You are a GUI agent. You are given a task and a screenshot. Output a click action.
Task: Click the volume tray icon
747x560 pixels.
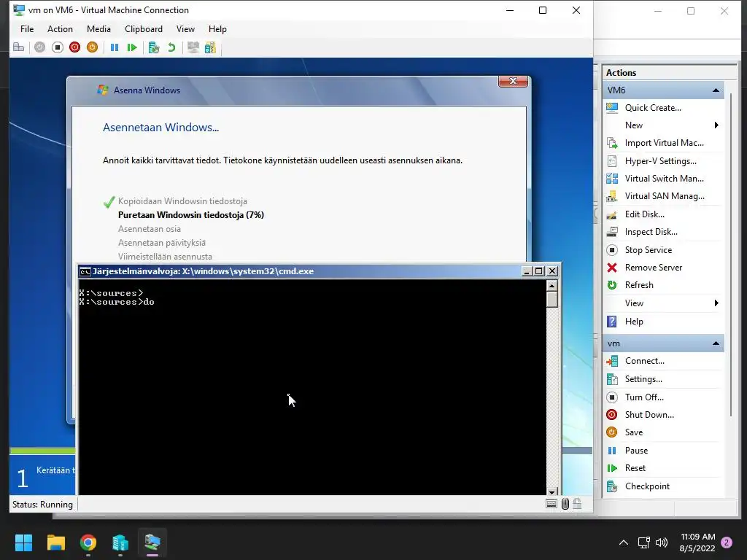[x=661, y=542]
